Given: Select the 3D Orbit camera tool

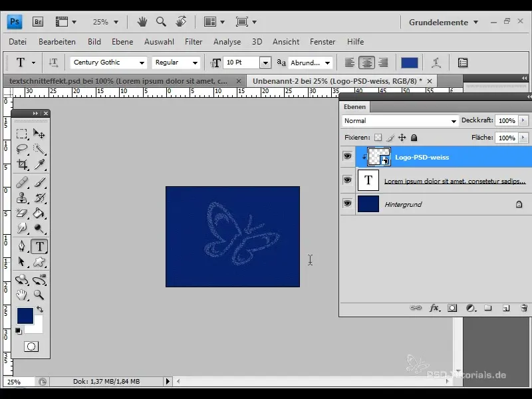Looking at the screenshot, I should pos(39,280).
